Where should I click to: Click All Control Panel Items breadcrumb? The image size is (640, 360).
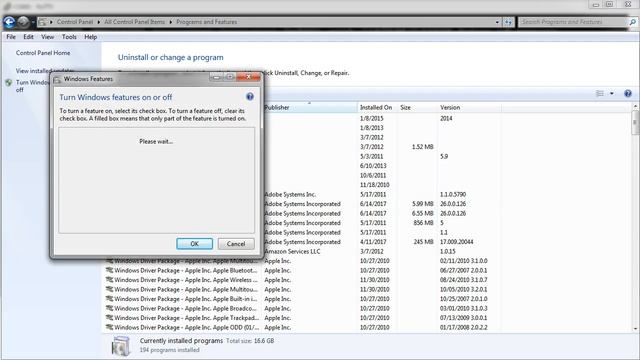pos(134,22)
